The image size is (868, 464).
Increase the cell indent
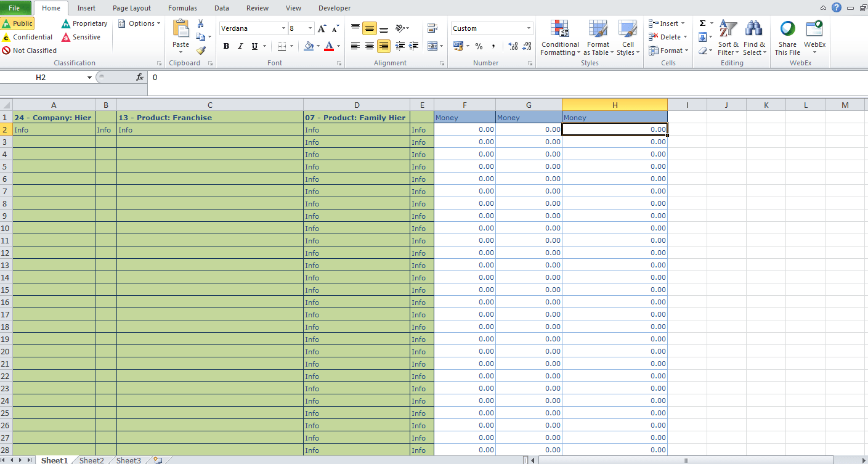[x=414, y=46]
